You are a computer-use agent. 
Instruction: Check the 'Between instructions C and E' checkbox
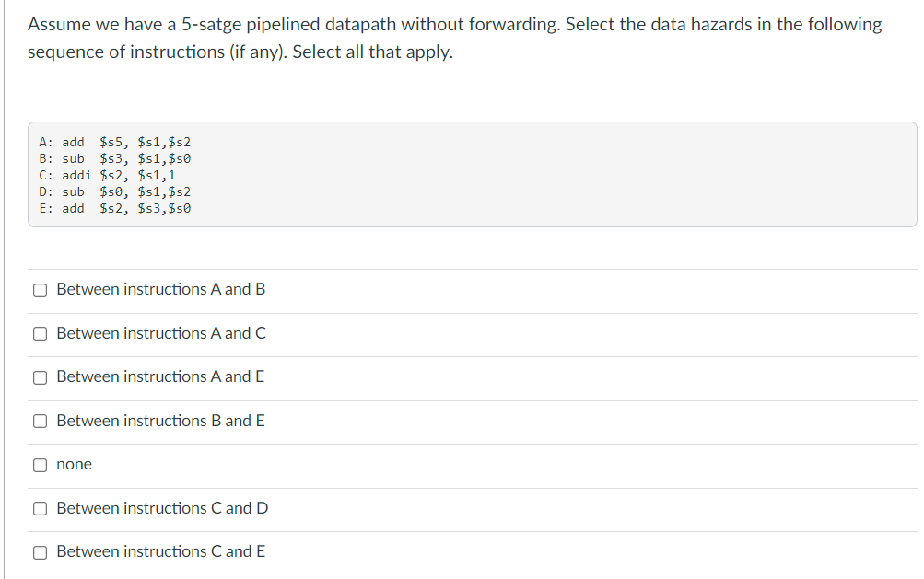[41, 551]
